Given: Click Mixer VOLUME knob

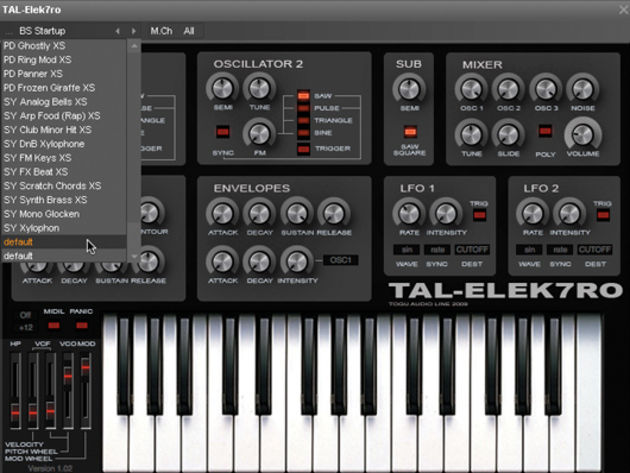Looking at the screenshot, I should (583, 135).
